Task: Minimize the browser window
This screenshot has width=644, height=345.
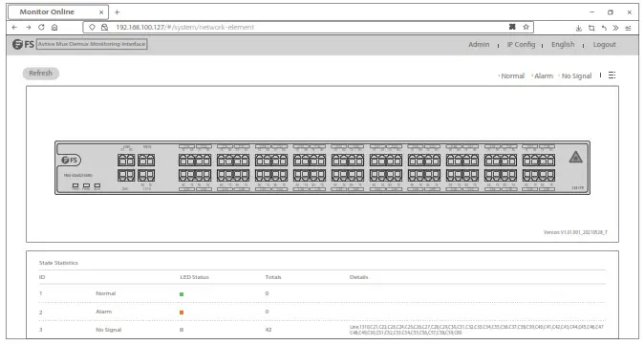Action: (x=591, y=12)
